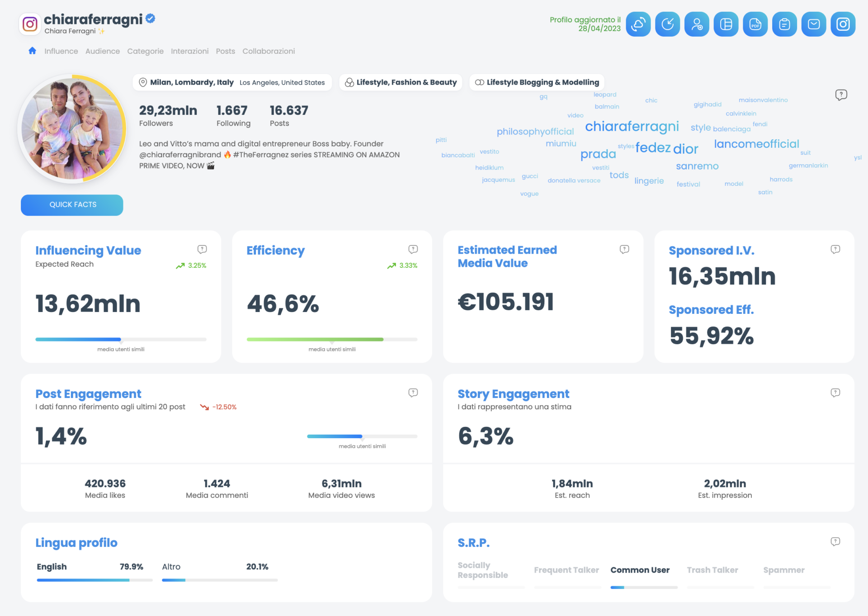Click the green Efficiency progress bar

[x=332, y=339]
